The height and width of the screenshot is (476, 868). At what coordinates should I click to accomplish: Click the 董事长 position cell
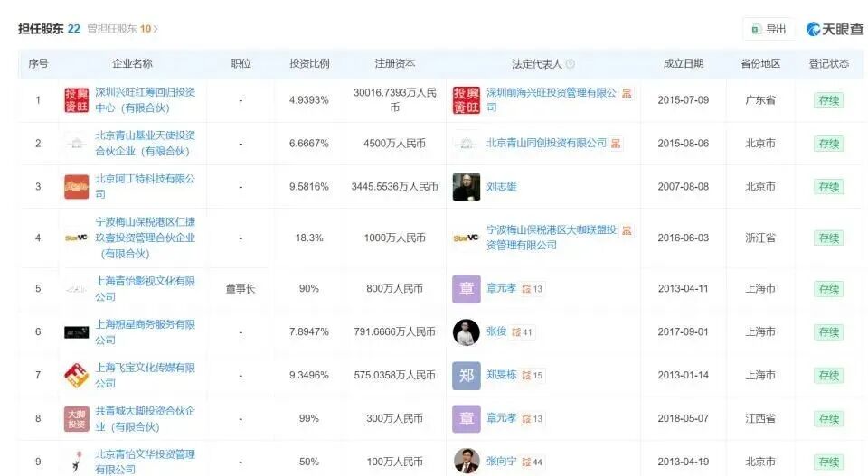pyautogui.click(x=241, y=289)
